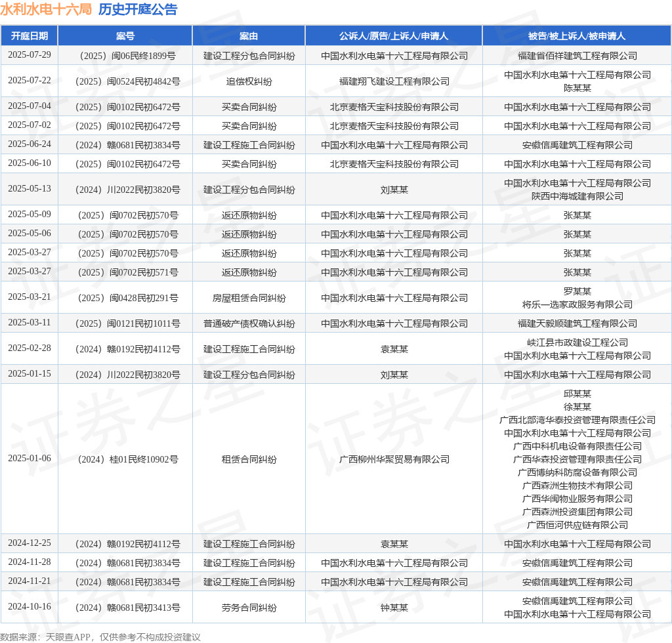Click defendant "广西北部湾华泰投资管理有限责任公司"

click(x=577, y=420)
